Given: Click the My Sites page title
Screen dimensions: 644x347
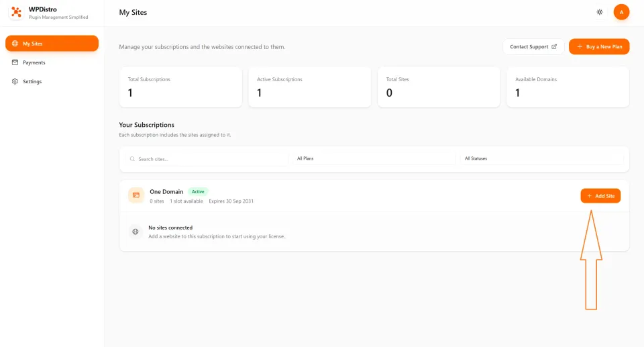Looking at the screenshot, I should pyautogui.click(x=133, y=12).
